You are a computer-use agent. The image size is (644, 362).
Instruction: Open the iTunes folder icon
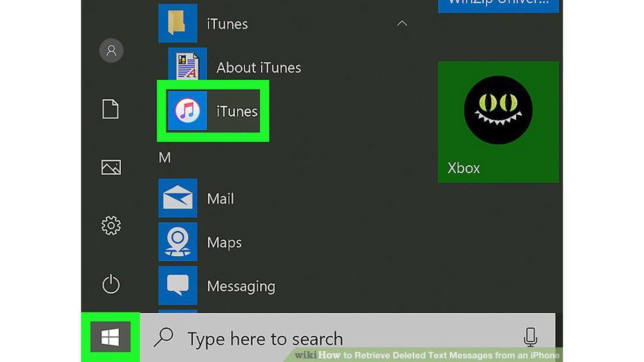pyautogui.click(x=178, y=23)
